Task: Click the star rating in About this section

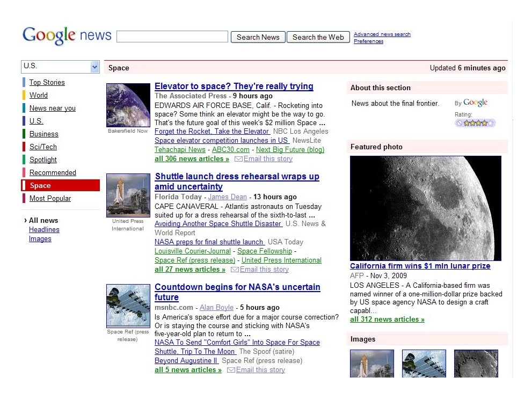Action: (x=478, y=123)
